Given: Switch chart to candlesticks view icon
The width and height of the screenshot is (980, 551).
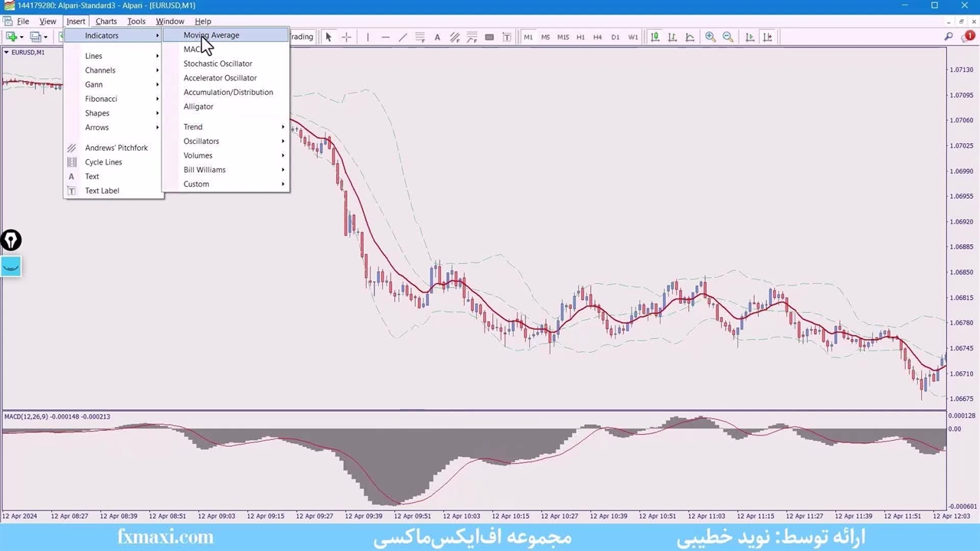Looking at the screenshot, I should click(x=672, y=37).
